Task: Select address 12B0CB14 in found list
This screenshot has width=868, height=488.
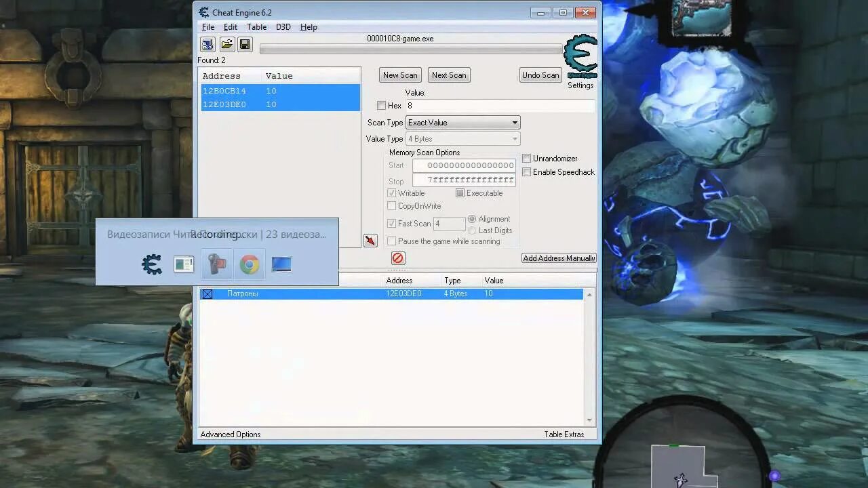Action: tap(280, 91)
